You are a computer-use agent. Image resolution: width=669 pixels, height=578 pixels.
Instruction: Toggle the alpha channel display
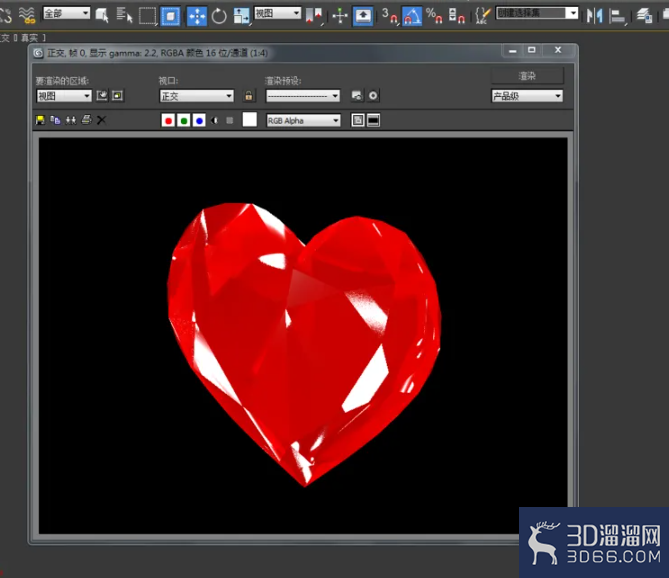tap(215, 121)
